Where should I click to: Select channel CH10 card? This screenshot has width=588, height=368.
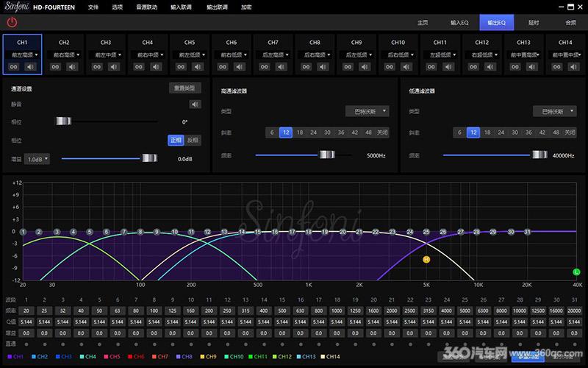[x=398, y=54]
